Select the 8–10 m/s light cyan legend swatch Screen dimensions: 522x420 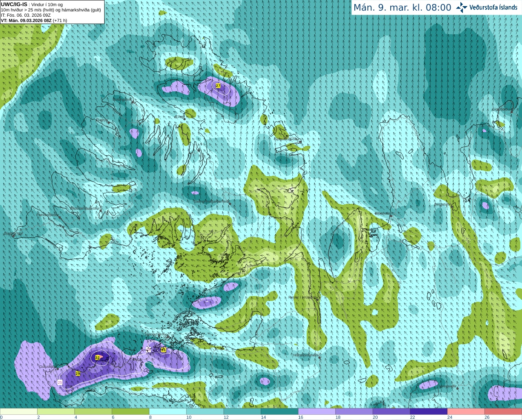coord(168,411)
